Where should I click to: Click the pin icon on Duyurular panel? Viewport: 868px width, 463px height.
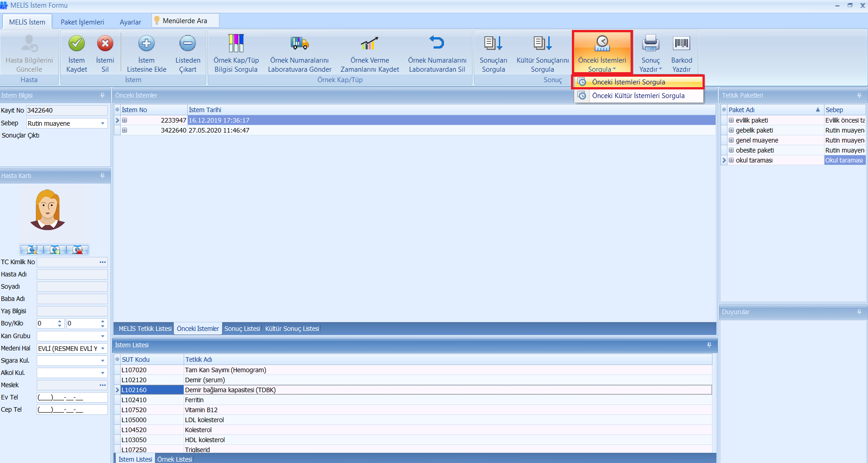(859, 312)
